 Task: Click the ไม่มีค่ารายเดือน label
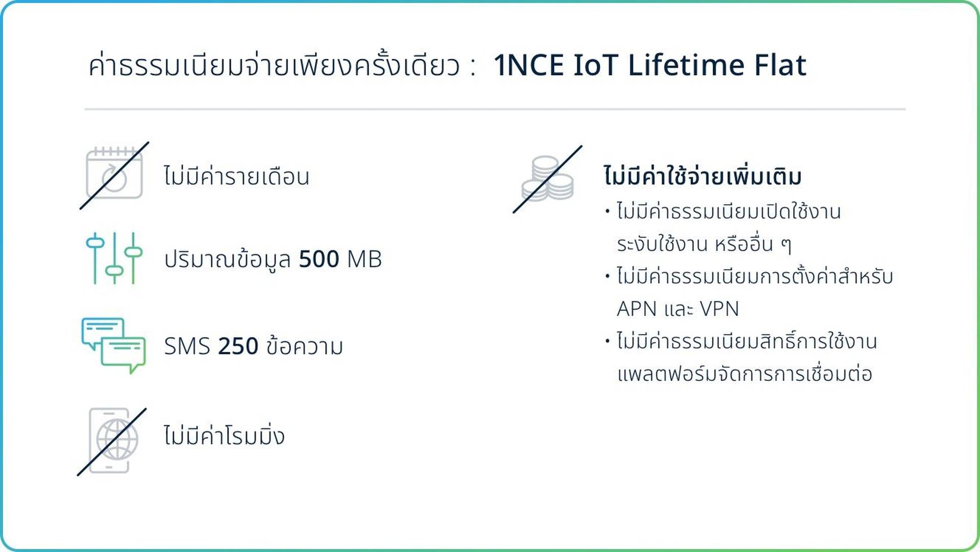coord(236,175)
